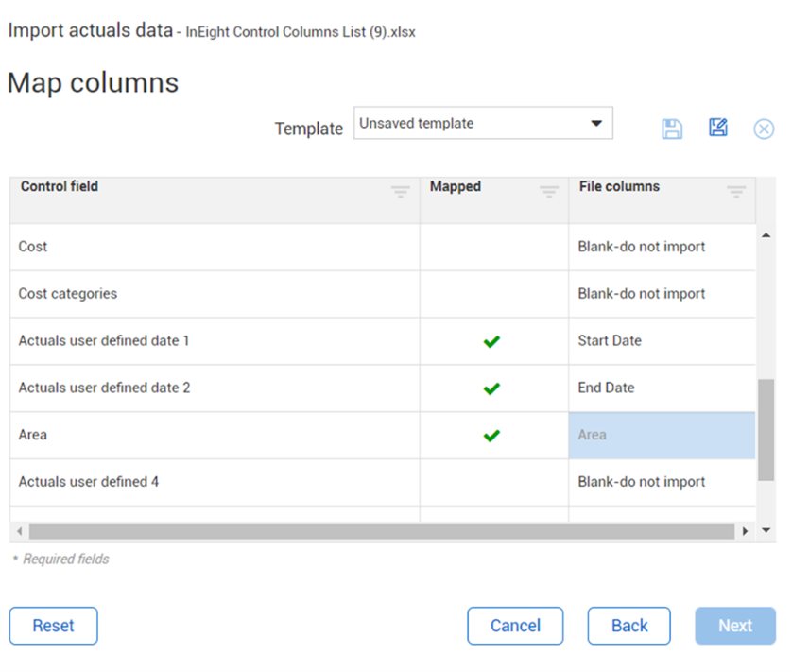This screenshot has height=672, width=792.
Task: Click the green checkmark for Area row
Action: pos(491,436)
